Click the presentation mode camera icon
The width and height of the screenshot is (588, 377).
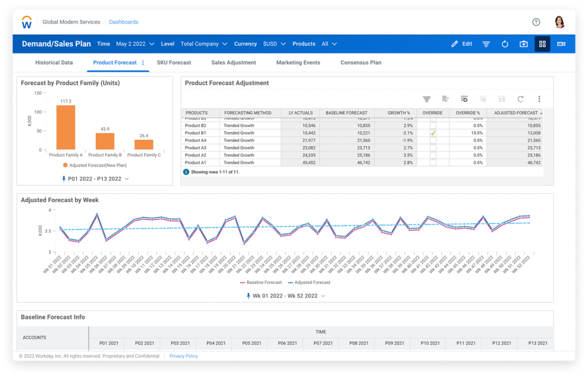pos(561,44)
